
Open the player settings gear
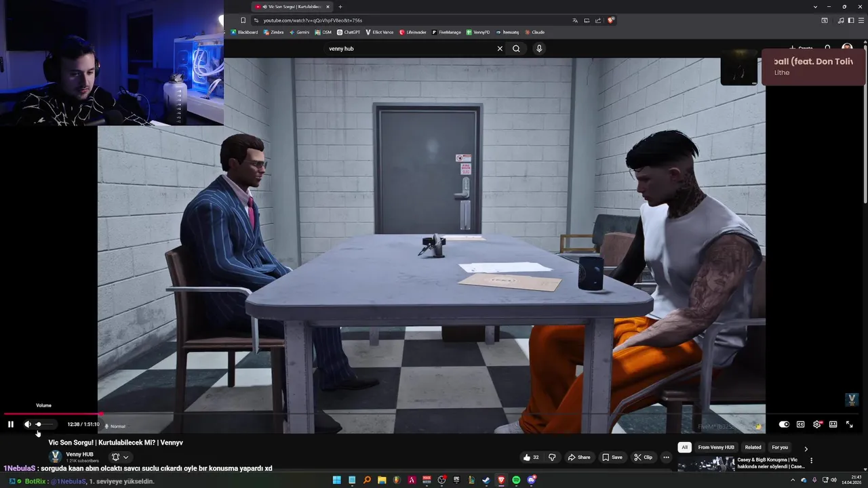pyautogui.click(x=817, y=424)
